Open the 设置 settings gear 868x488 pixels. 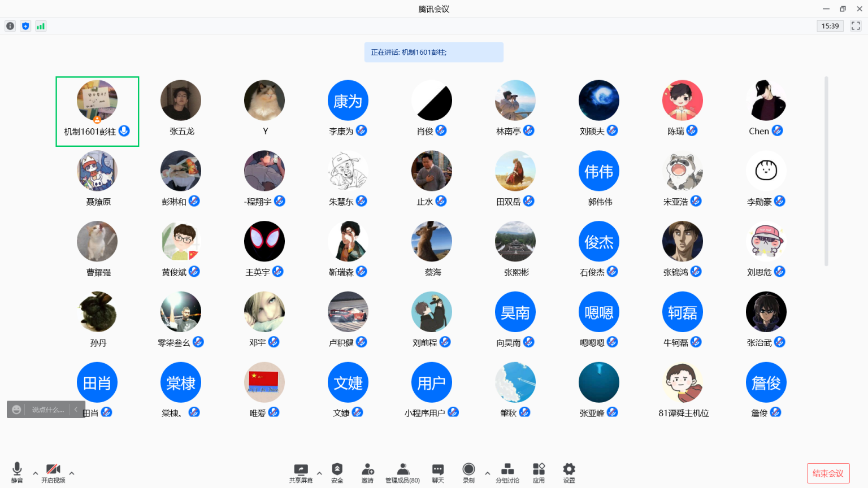coord(568,473)
